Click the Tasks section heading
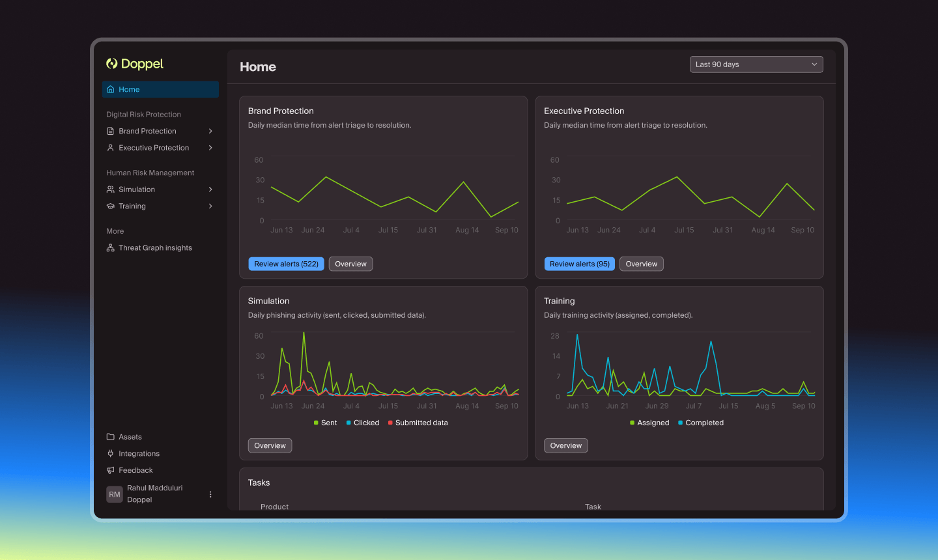 point(259,483)
